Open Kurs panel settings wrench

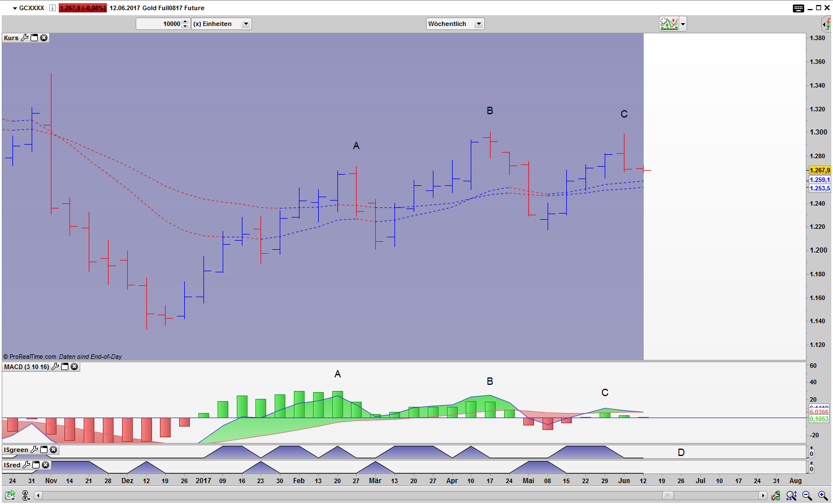coord(24,38)
